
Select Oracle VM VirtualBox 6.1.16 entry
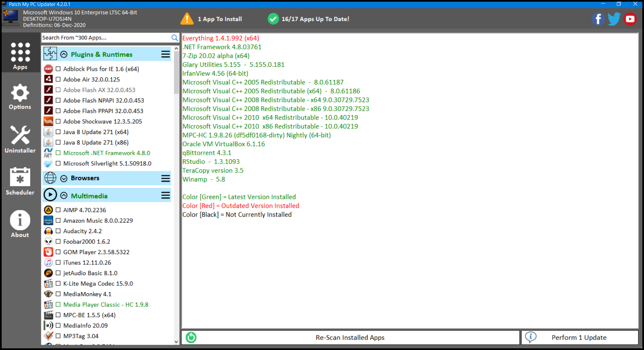coord(224,144)
